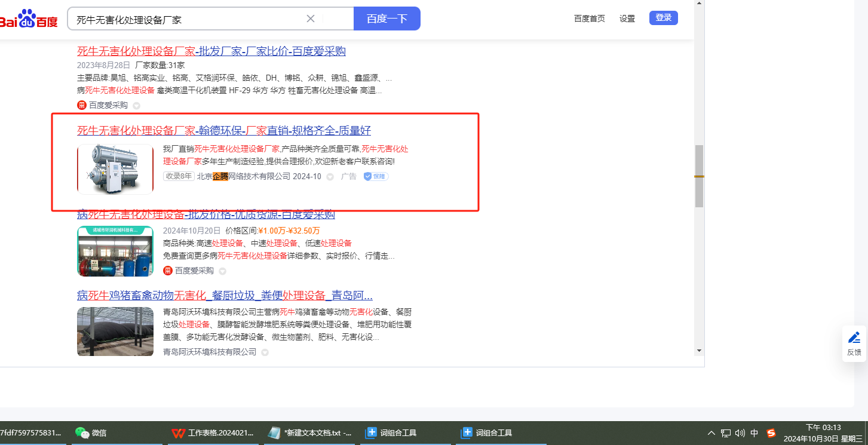Click the 登录 login button
This screenshot has height=445, width=868.
click(663, 18)
